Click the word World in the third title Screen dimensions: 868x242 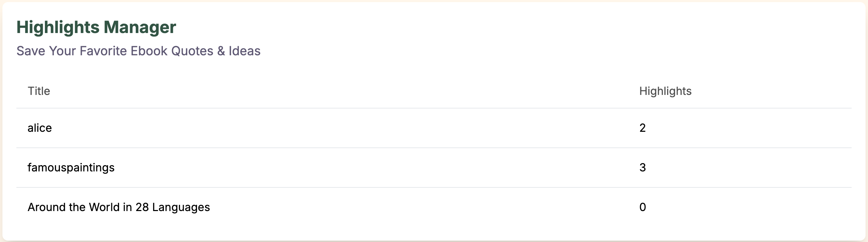pyautogui.click(x=104, y=207)
